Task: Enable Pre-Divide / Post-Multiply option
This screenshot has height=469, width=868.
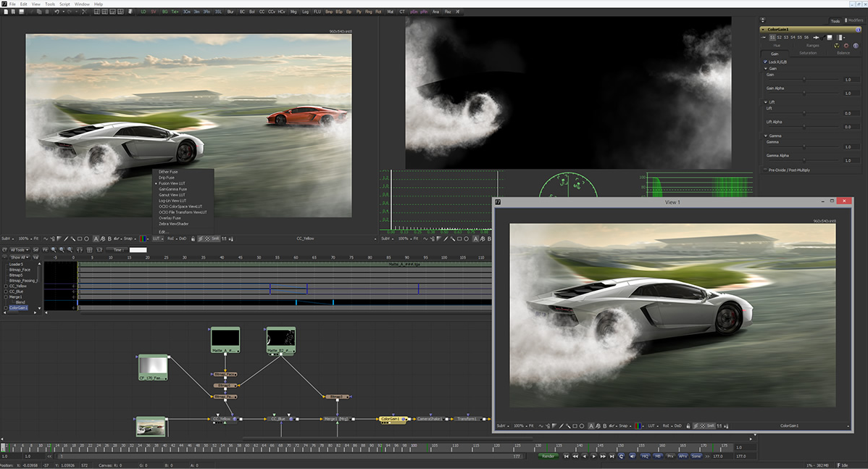Action: [x=765, y=169]
